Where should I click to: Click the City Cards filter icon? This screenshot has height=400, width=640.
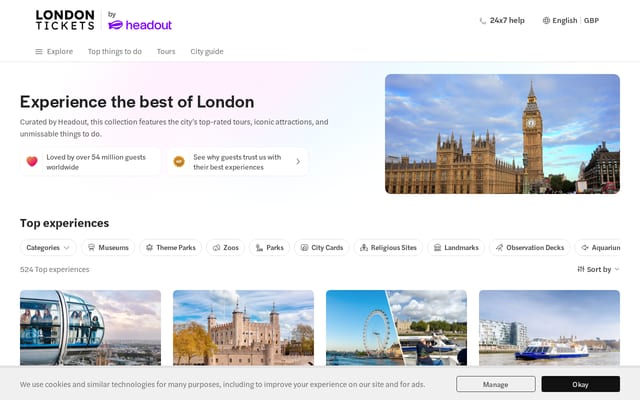(304, 247)
